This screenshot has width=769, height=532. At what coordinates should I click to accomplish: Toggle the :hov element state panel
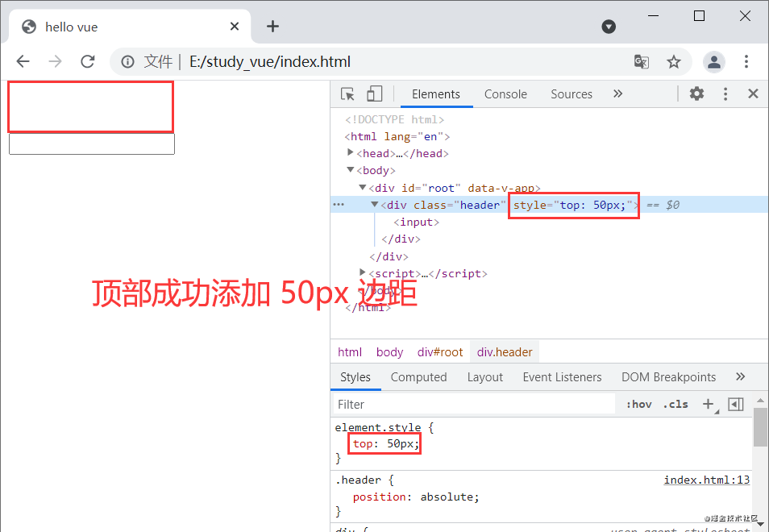638,404
